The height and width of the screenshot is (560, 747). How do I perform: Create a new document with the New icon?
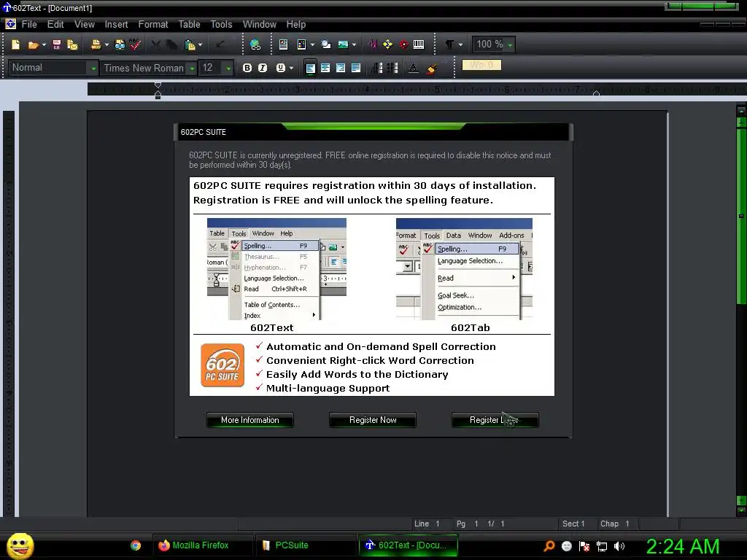[x=16, y=44]
